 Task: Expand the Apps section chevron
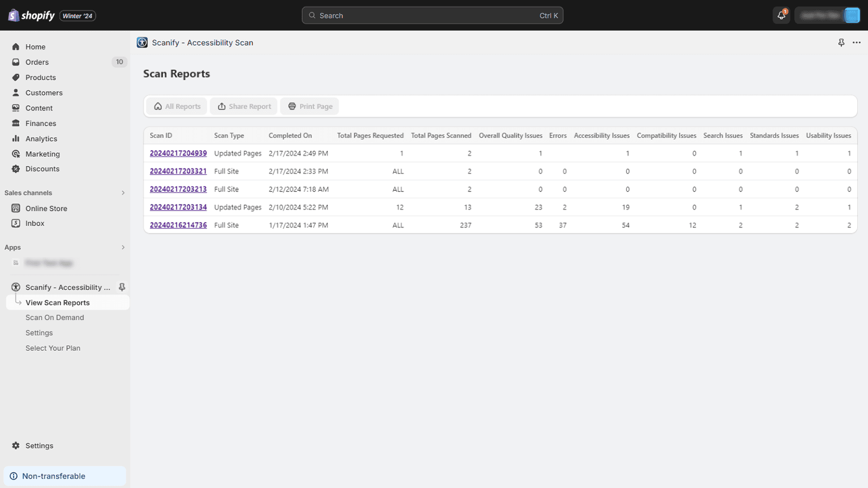click(123, 248)
